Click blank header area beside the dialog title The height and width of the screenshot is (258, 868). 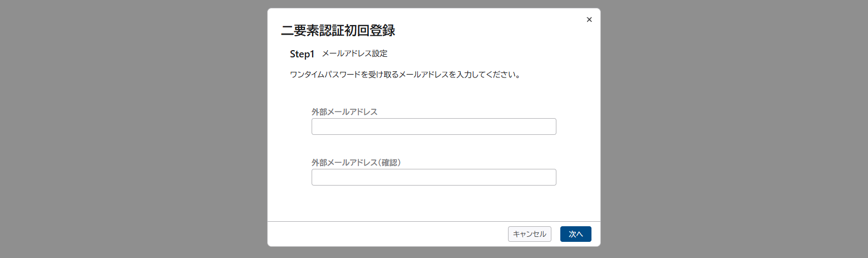coord(490,31)
